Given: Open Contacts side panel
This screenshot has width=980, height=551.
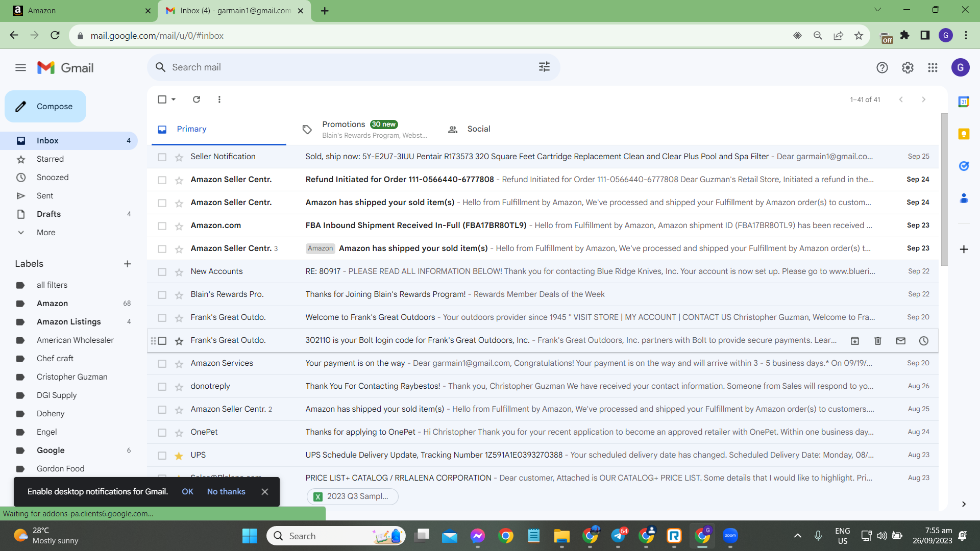Looking at the screenshot, I should pyautogui.click(x=964, y=198).
